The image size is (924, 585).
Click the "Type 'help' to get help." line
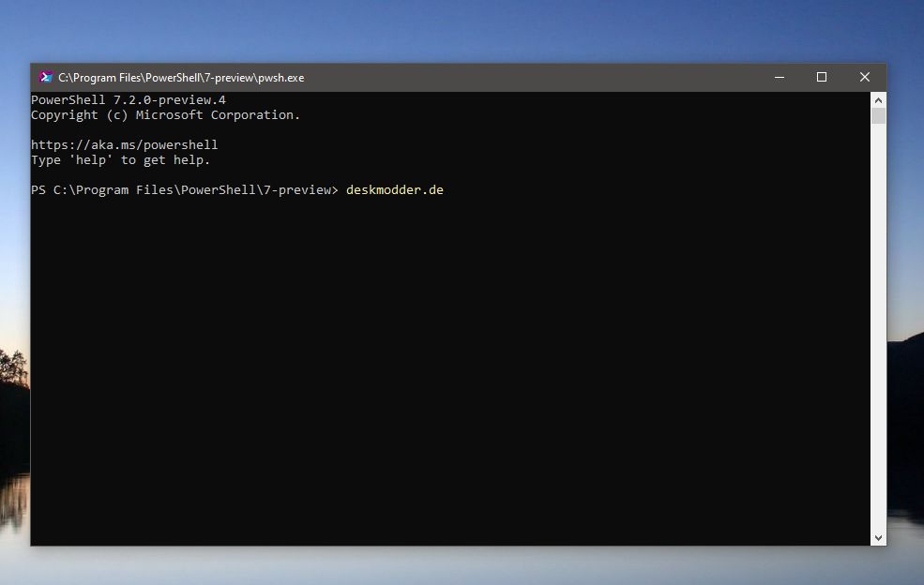(121, 159)
